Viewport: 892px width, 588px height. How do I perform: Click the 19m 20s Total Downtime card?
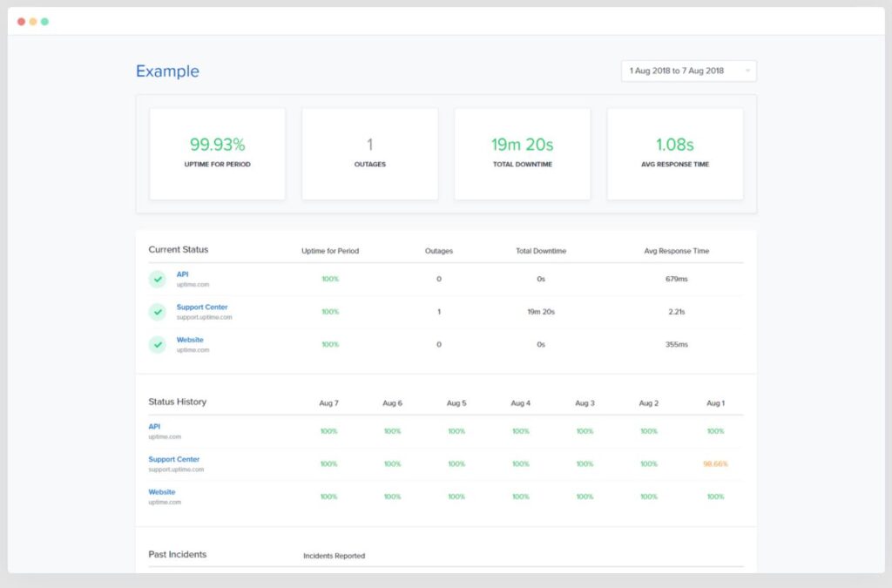(522, 153)
